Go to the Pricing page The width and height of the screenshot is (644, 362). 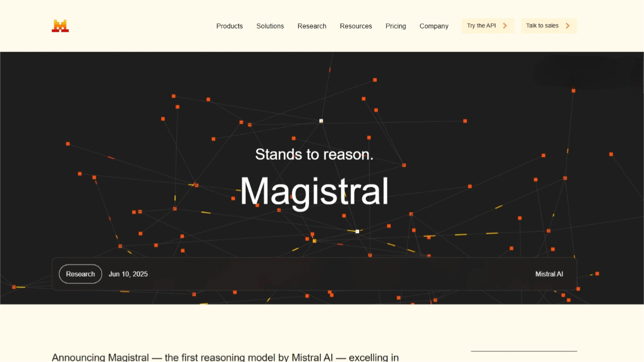point(396,26)
